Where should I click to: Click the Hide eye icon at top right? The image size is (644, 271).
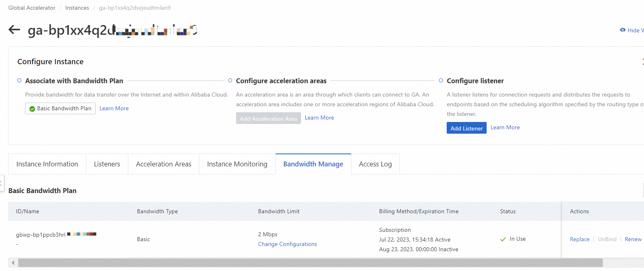(x=623, y=30)
